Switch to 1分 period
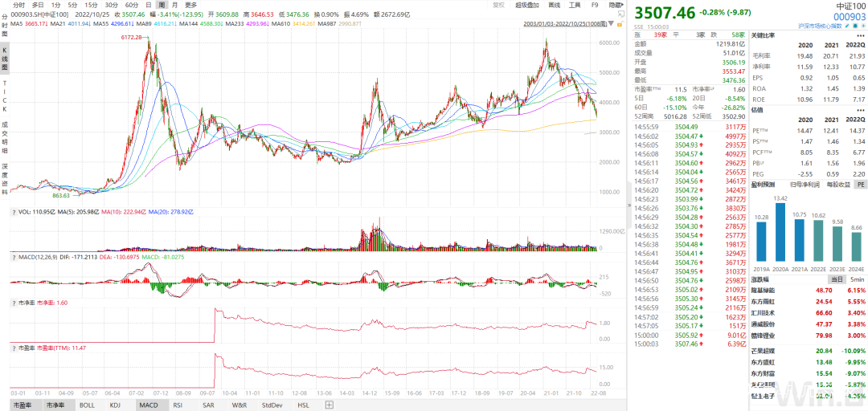This screenshot has height=411, width=868. click(55, 5)
